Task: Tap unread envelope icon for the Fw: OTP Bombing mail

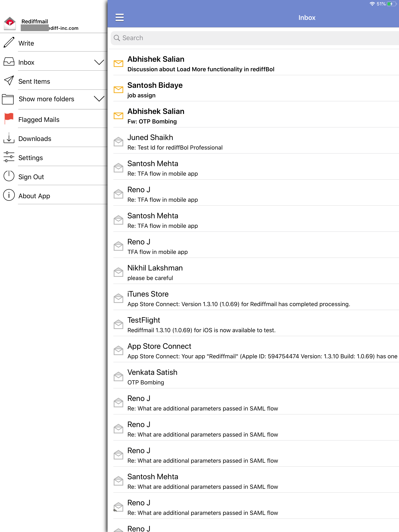Action: [x=118, y=116]
